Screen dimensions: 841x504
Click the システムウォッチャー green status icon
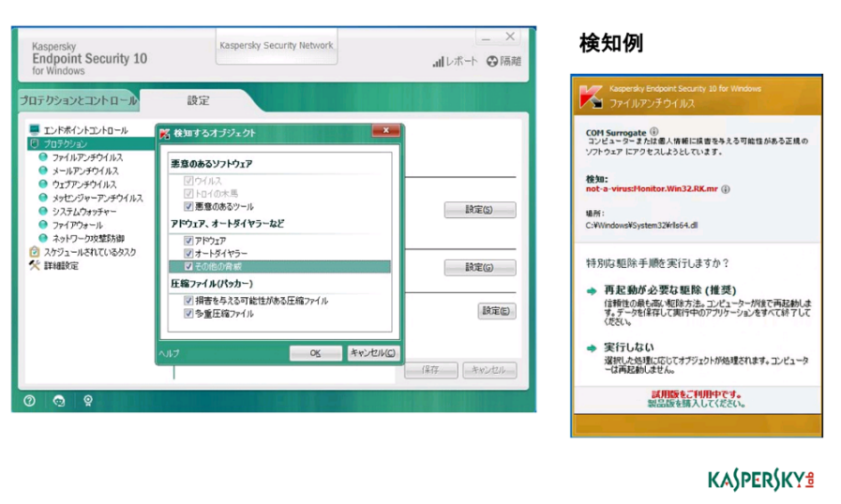pyautogui.click(x=43, y=211)
